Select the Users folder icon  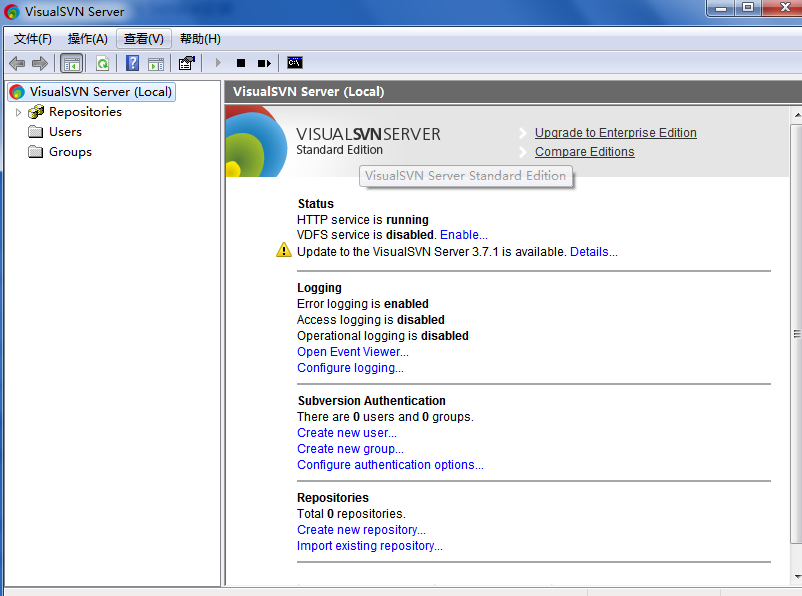pyautogui.click(x=36, y=132)
